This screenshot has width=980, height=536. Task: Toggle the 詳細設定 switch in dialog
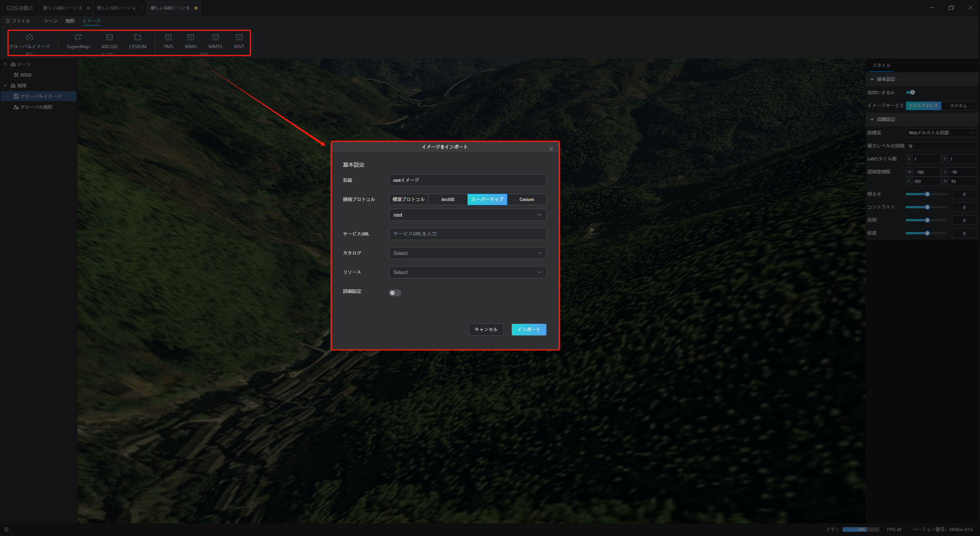(x=395, y=293)
